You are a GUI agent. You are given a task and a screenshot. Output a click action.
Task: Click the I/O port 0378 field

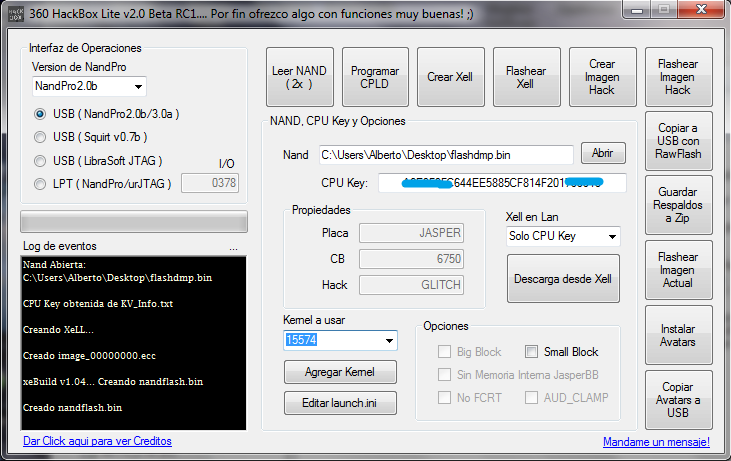[210, 183]
